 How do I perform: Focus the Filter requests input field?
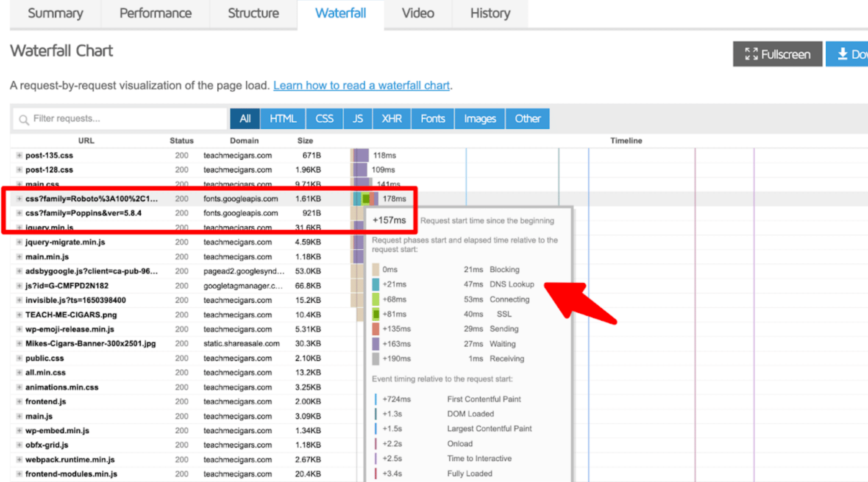pyautogui.click(x=127, y=119)
